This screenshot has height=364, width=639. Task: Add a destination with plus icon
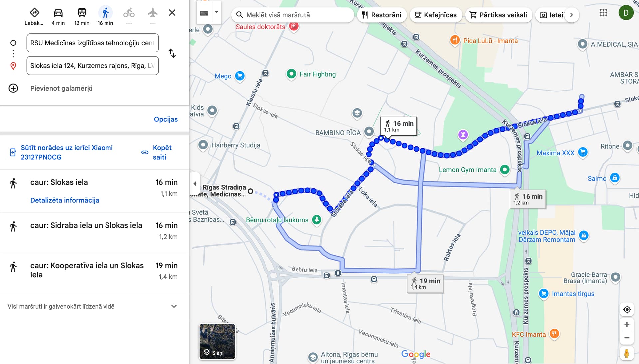coord(13,88)
